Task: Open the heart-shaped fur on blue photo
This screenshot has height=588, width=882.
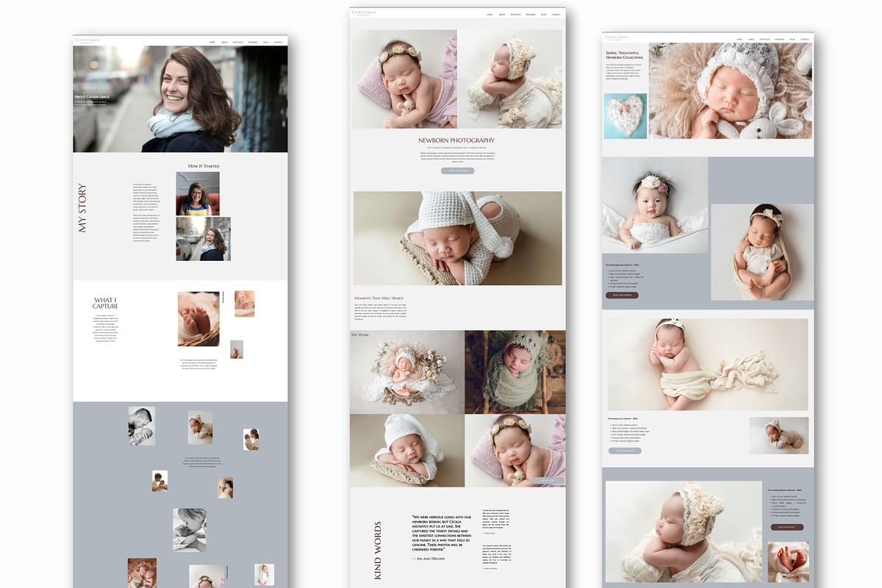Action: click(625, 116)
